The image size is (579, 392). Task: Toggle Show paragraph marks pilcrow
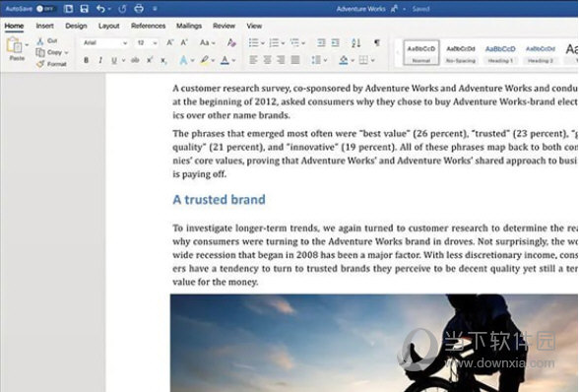click(x=377, y=43)
